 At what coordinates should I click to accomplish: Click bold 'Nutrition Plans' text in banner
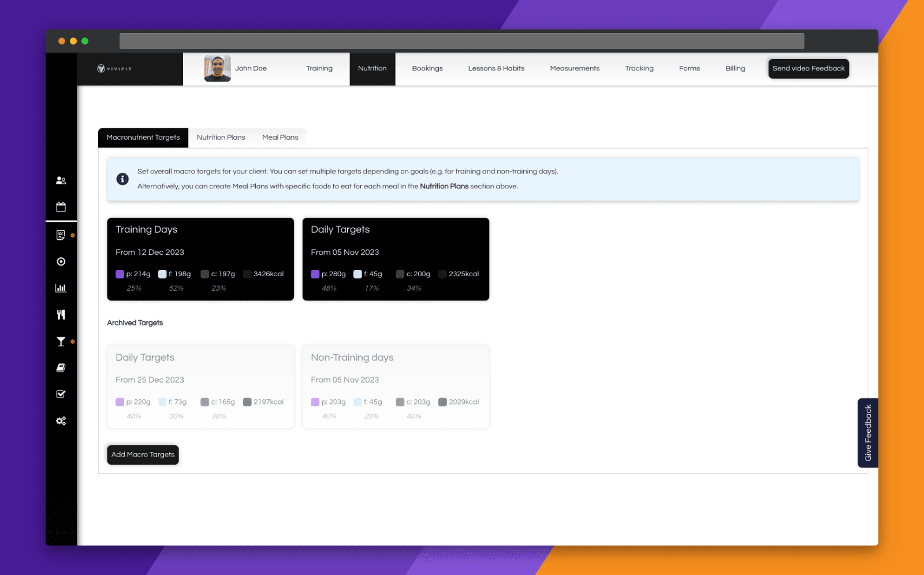point(444,187)
